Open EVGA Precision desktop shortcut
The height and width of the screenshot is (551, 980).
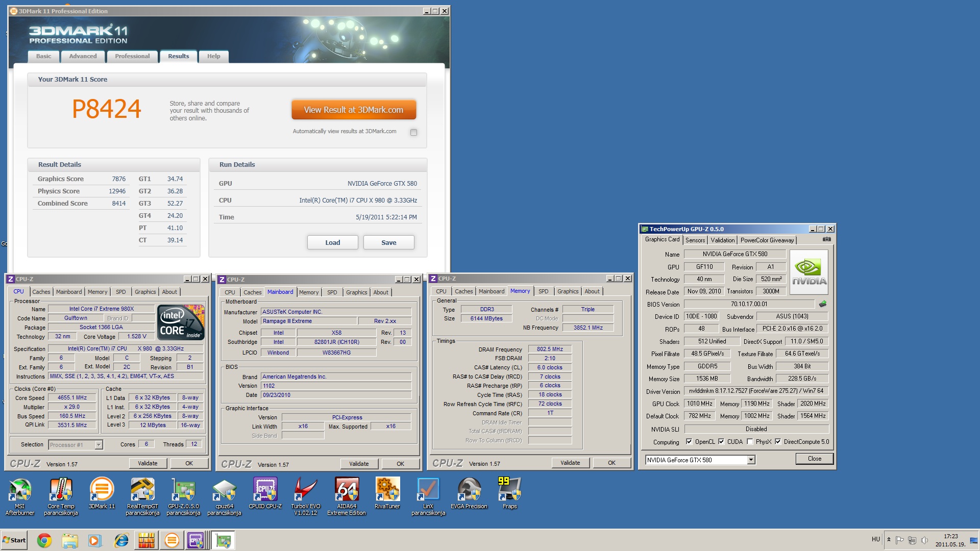point(469,493)
